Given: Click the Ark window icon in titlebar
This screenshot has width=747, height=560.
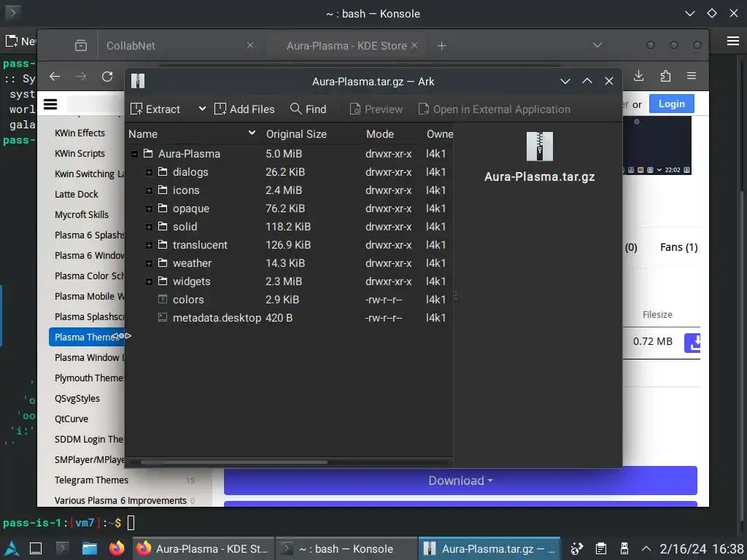Looking at the screenshot, I should [x=138, y=81].
